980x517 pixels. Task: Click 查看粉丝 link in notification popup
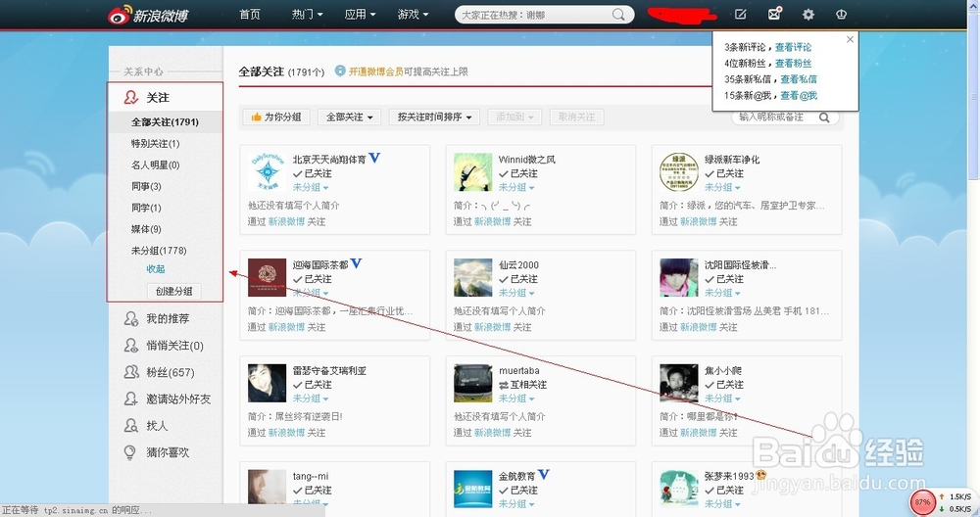tap(793, 63)
